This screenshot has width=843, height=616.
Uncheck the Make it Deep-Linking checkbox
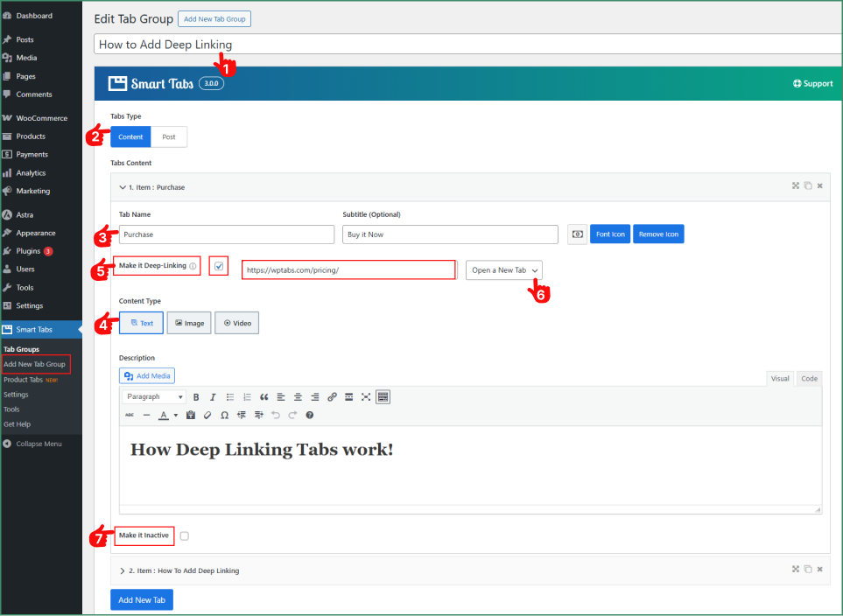(x=219, y=266)
